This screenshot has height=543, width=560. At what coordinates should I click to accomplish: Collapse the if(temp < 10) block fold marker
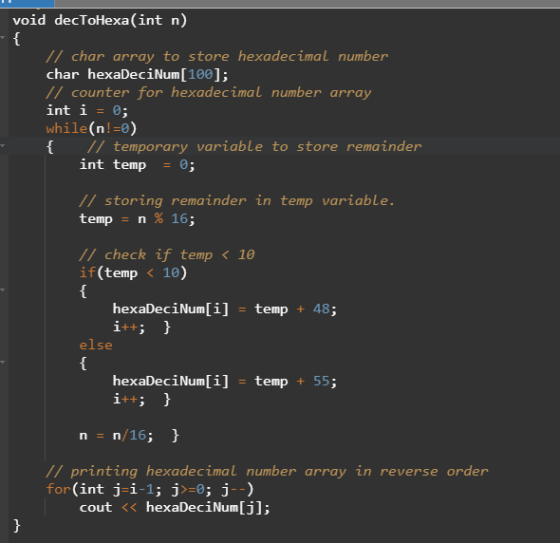[2, 290]
